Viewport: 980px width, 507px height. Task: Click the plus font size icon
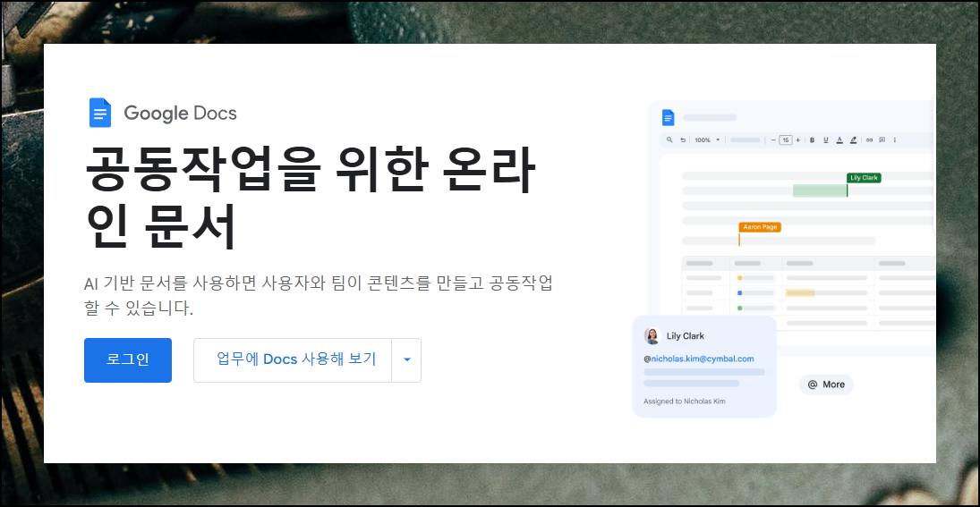(797, 139)
